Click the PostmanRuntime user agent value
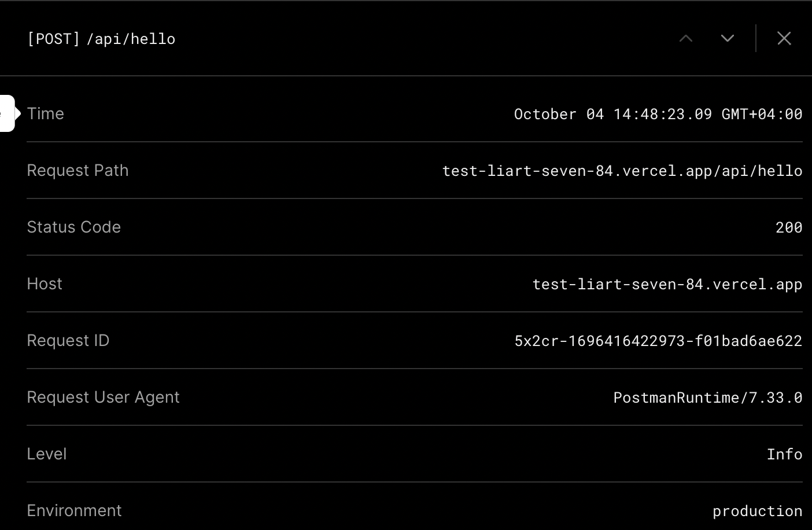 coord(708,397)
